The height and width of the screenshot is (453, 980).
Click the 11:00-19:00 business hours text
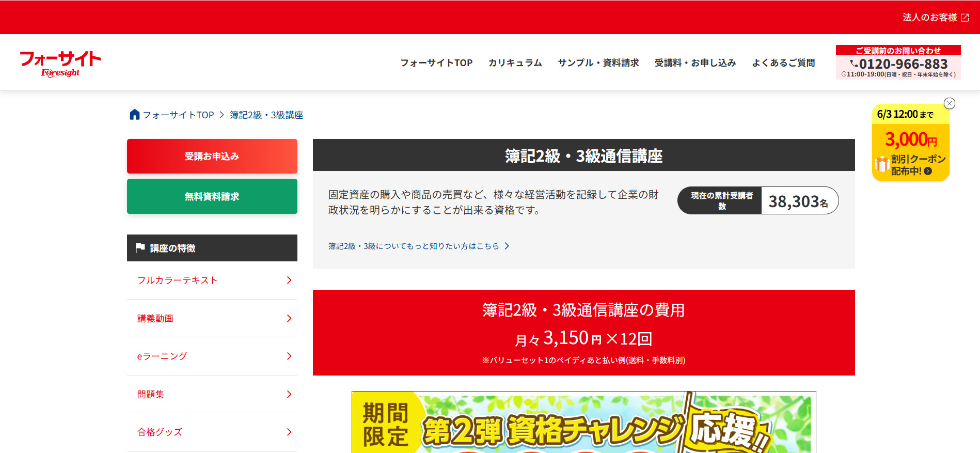coord(898,74)
